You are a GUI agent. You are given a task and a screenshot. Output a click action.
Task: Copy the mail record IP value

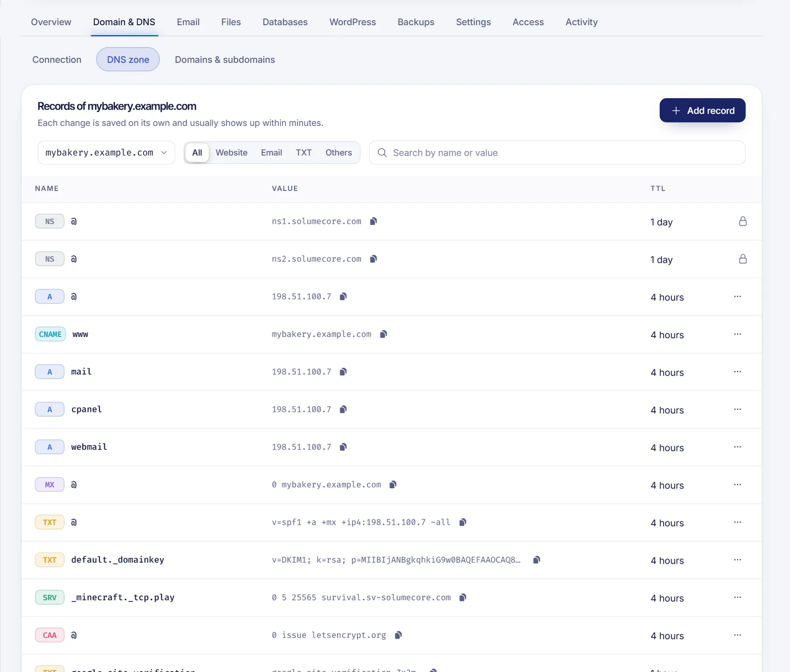tap(343, 372)
